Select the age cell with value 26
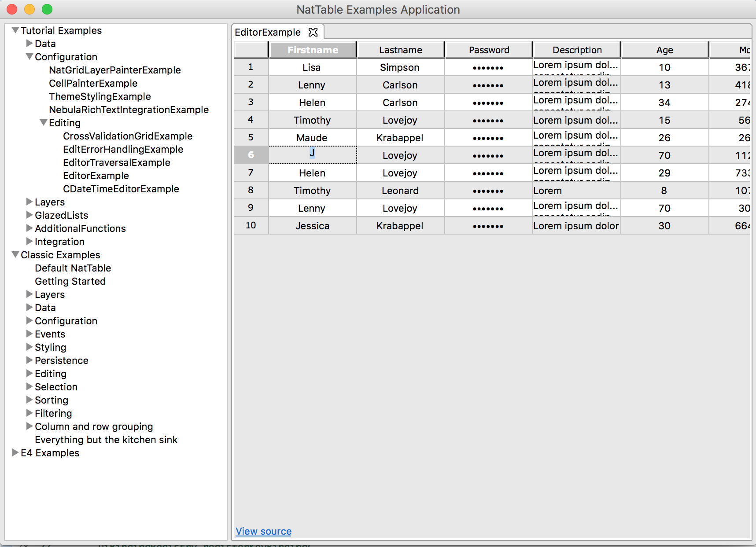 coord(665,137)
